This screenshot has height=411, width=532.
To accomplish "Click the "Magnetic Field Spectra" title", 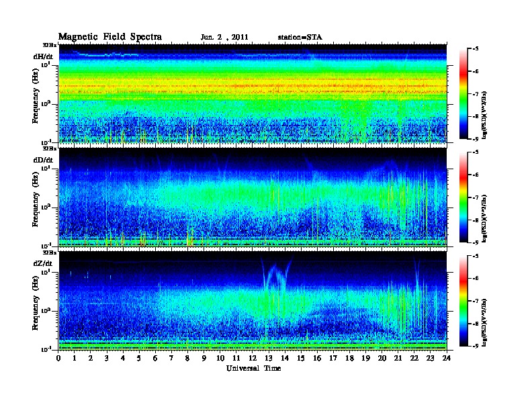I will (110, 37).
